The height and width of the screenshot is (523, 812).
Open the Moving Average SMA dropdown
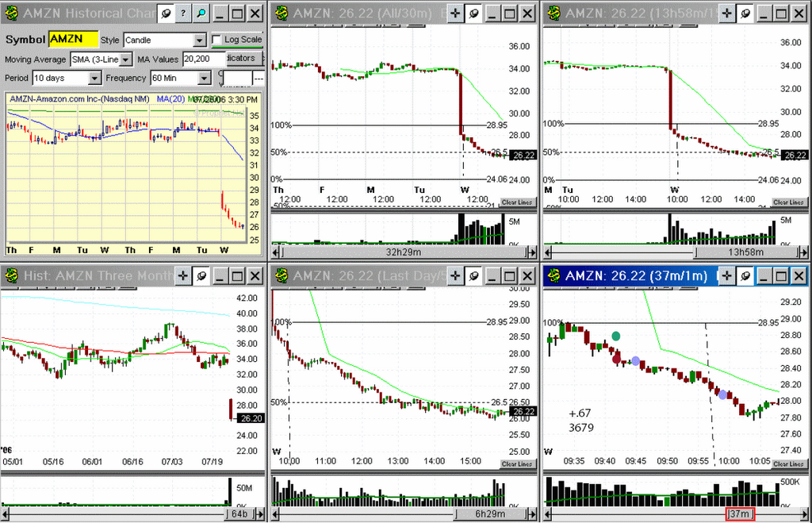(x=126, y=60)
